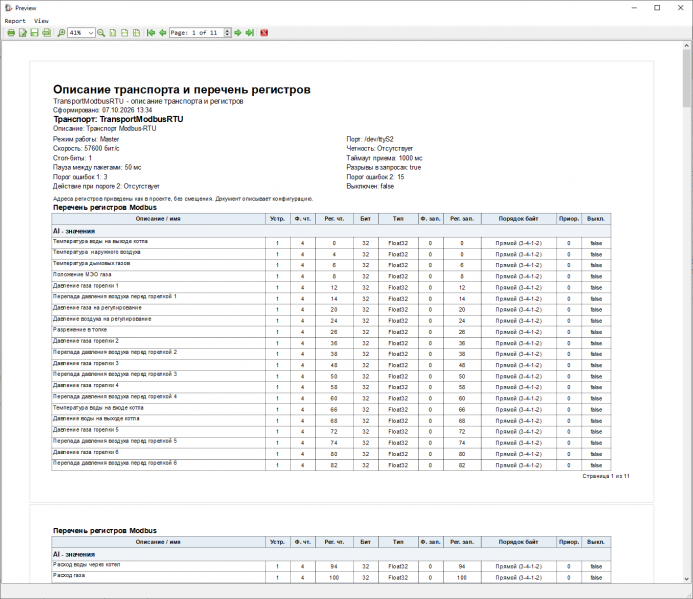
Task: Go to the next page arrow
Action: (x=238, y=33)
